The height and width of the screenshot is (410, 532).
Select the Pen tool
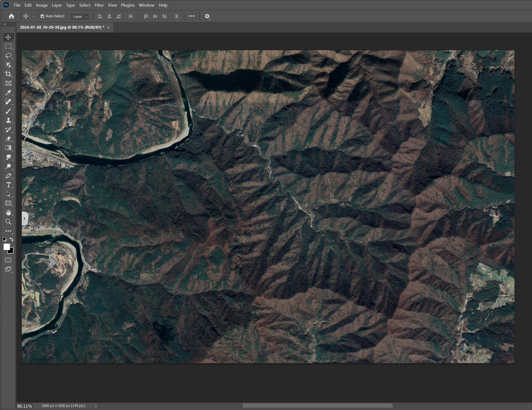(x=8, y=176)
